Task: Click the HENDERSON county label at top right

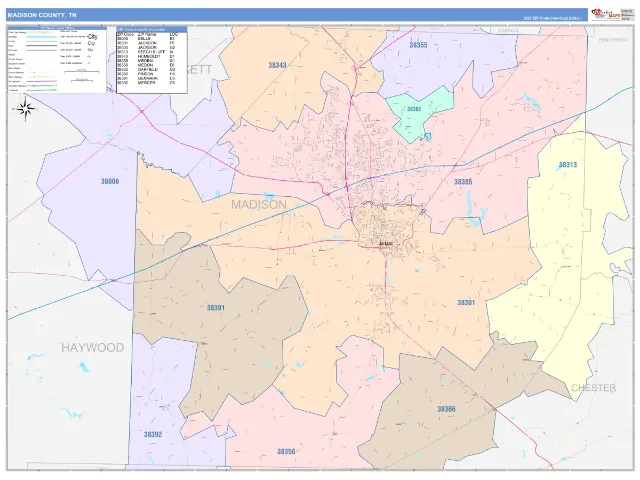Action: tap(612, 40)
